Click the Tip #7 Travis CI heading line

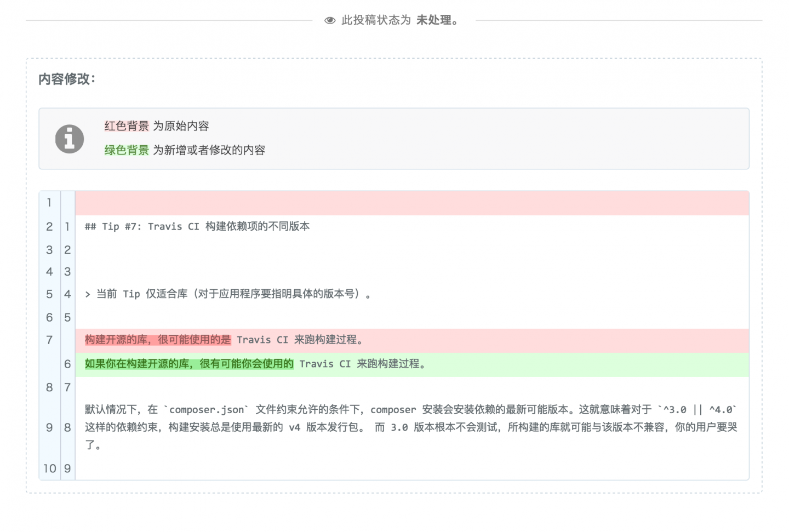(x=197, y=226)
